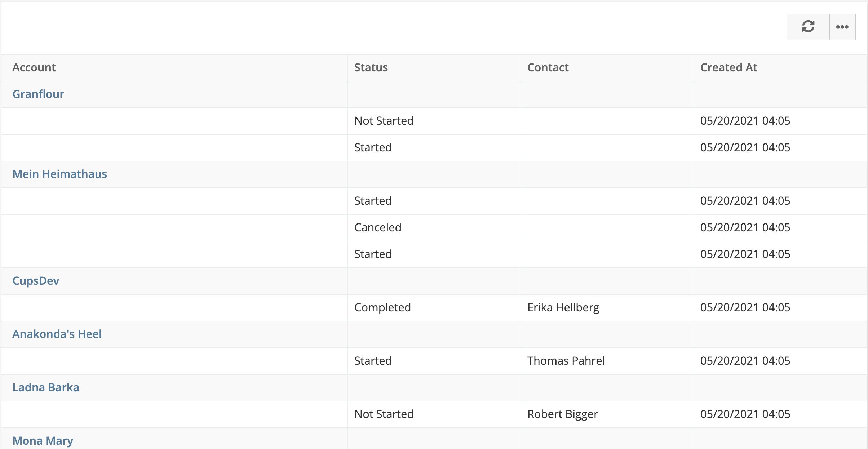Select the first Started row under Mein Heimathaus
The width and height of the screenshot is (868, 449).
pyautogui.click(x=434, y=201)
